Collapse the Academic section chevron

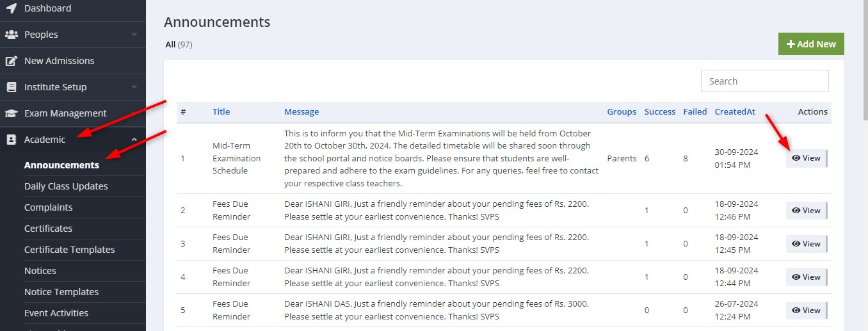point(134,140)
